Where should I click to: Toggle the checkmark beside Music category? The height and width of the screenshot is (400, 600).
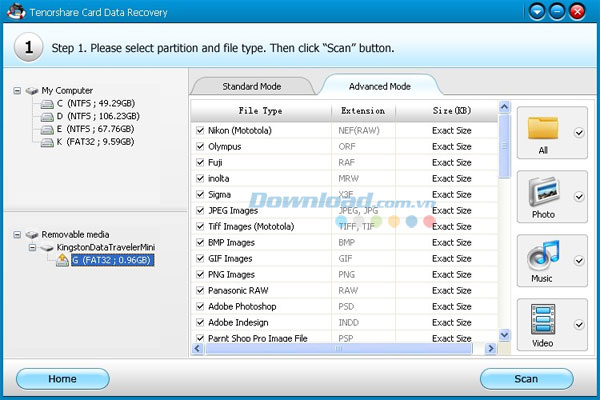click(x=579, y=261)
